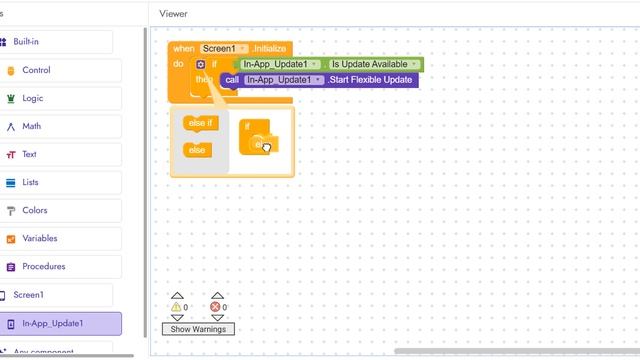This screenshot has height=360, width=640.
Task: Click the red error circle indicator
Action: pyautogui.click(x=215, y=307)
